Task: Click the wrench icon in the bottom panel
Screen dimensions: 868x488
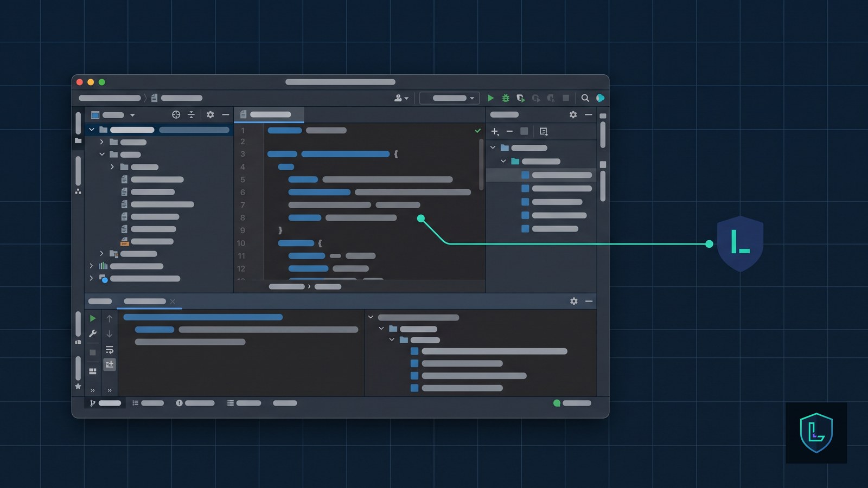Action: pos(93,333)
